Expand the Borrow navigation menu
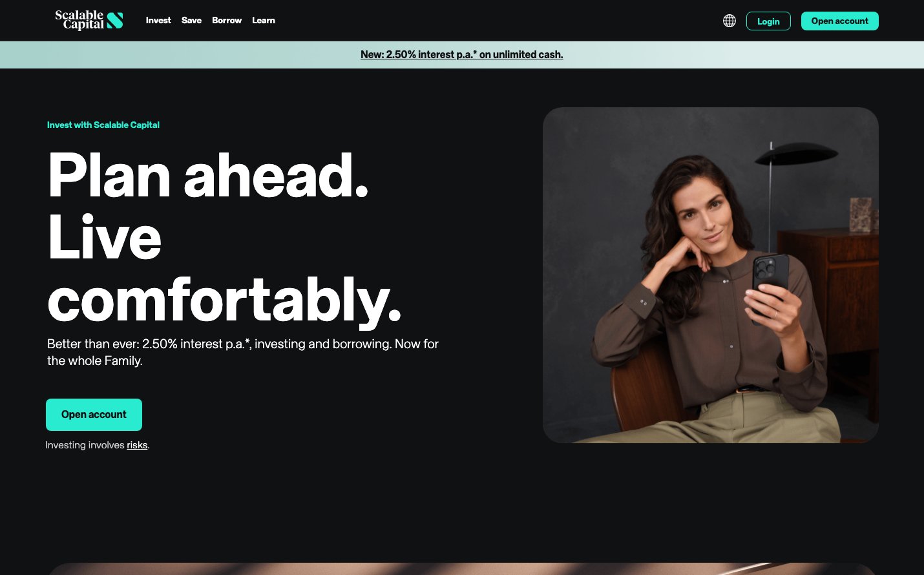The height and width of the screenshot is (575, 924). point(227,21)
